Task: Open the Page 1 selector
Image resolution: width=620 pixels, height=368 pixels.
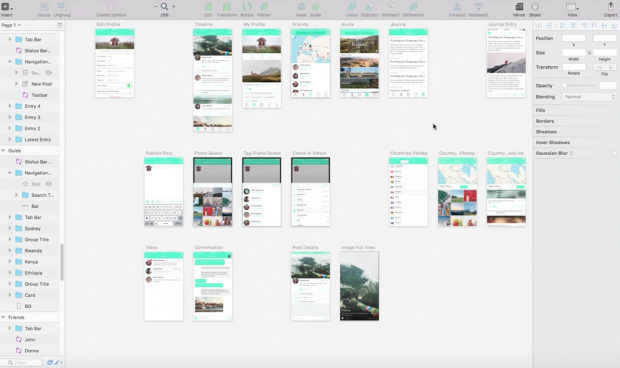Action: (x=11, y=25)
